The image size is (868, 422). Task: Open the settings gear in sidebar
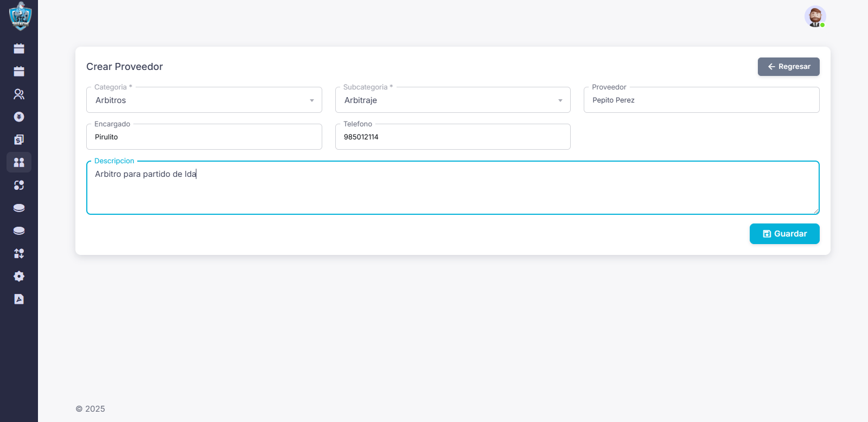point(19,276)
